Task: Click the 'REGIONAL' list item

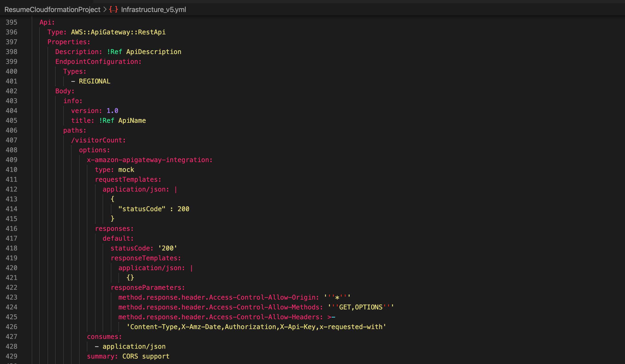Action: tap(94, 81)
